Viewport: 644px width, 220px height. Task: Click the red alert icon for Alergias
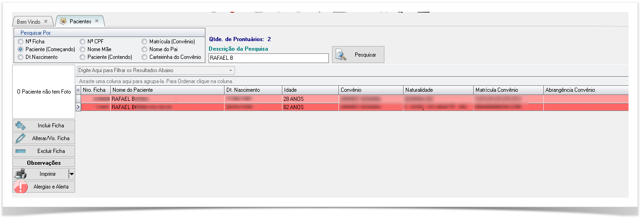[x=20, y=187]
